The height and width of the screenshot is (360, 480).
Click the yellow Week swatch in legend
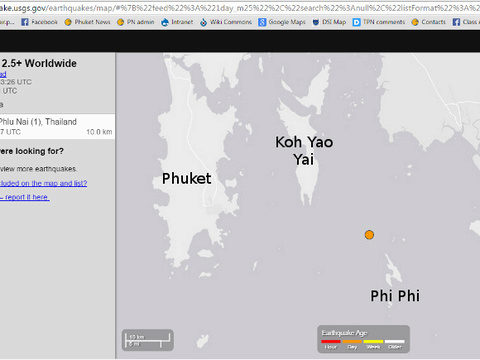click(x=373, y=341)
